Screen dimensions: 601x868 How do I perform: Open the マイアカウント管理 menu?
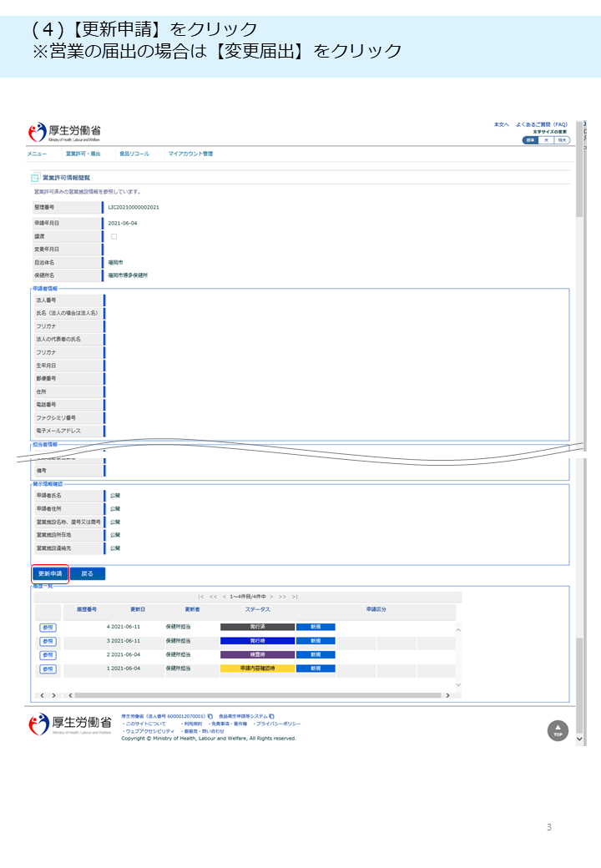click(190, 154)
